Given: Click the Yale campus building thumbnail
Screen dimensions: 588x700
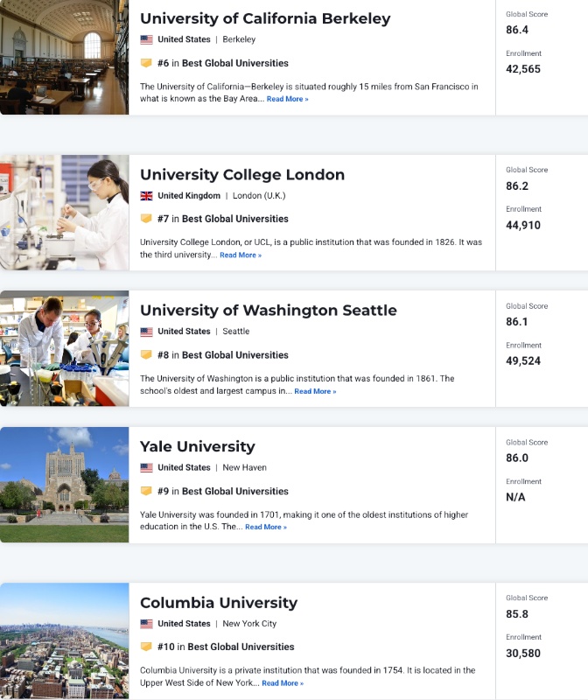Looking at the screenshot, I should tap(64, 485).
